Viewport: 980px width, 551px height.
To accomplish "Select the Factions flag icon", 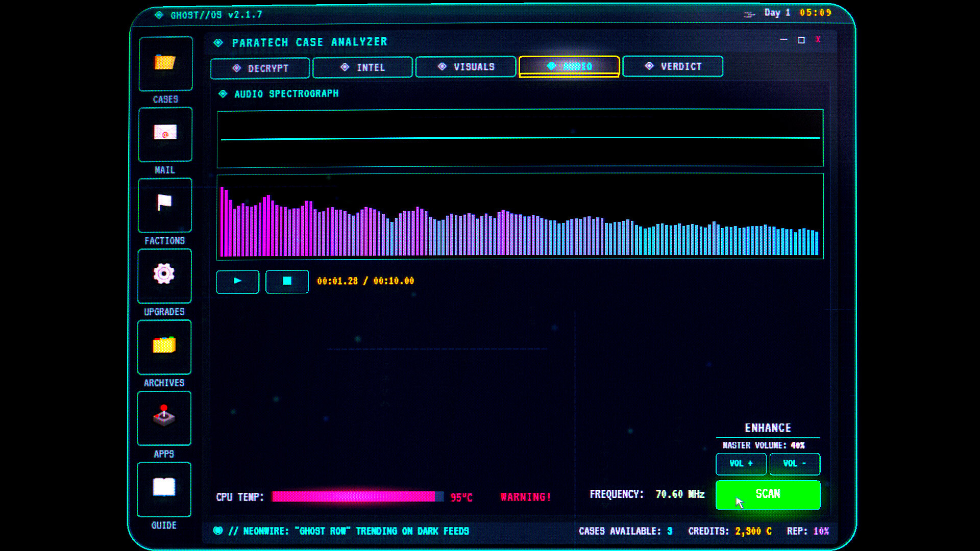I will [x=164, y=204].
